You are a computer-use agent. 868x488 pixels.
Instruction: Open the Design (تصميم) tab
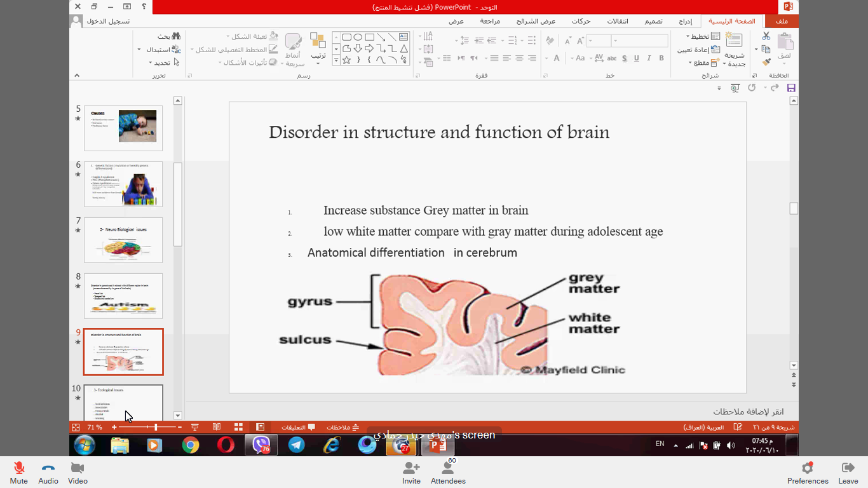coord(653,21)
